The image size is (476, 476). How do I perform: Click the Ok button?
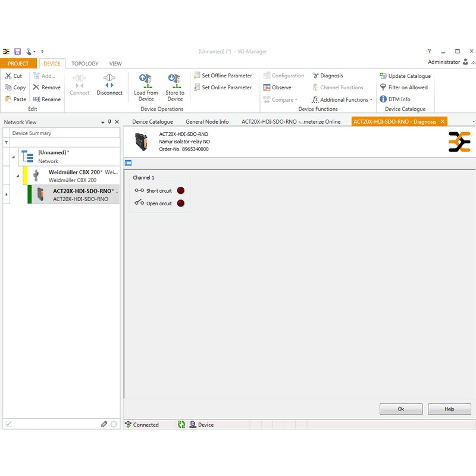click(401, 409)
